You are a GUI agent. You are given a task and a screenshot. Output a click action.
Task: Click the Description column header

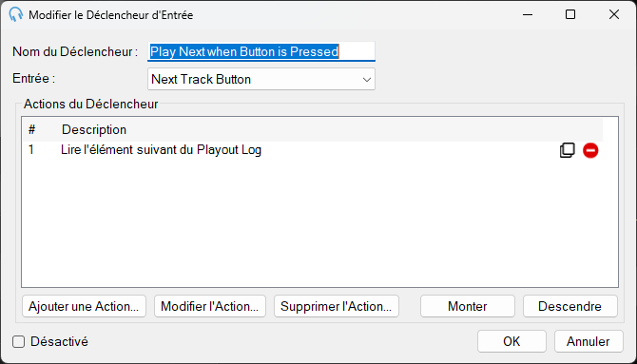tap(94, 130)
